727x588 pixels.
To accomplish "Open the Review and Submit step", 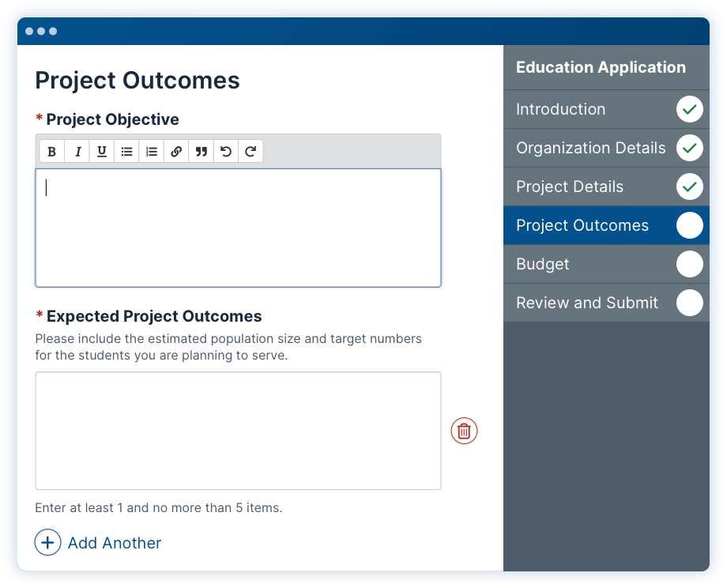I will coord(606,303).
